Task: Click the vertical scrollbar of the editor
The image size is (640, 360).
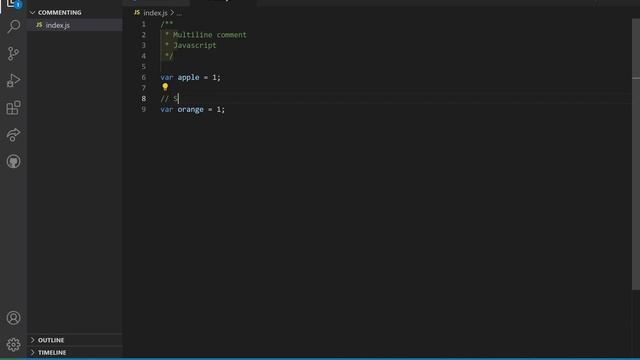Action: pyautogui.click(x=636, y=155)
